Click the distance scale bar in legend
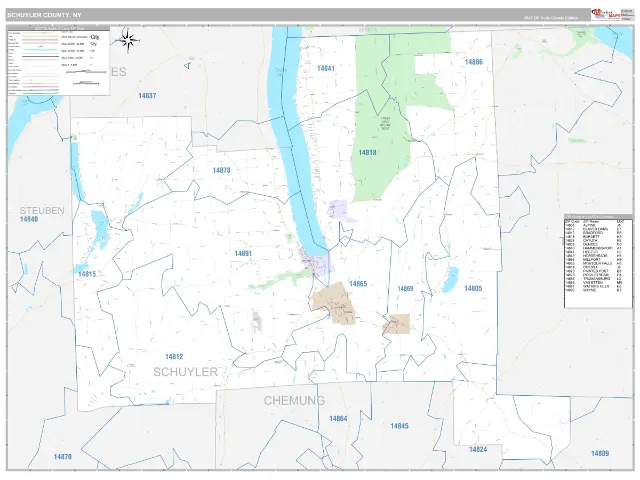This screenshot has width=640, height=480. (x=86, y=72)
